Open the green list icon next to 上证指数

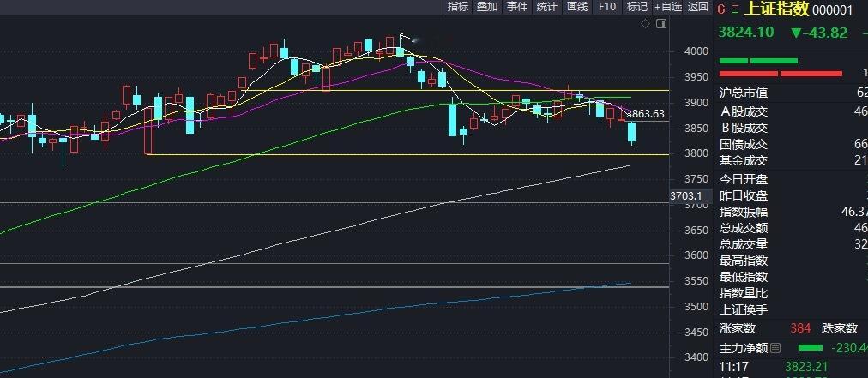click(x=735, y=9)
